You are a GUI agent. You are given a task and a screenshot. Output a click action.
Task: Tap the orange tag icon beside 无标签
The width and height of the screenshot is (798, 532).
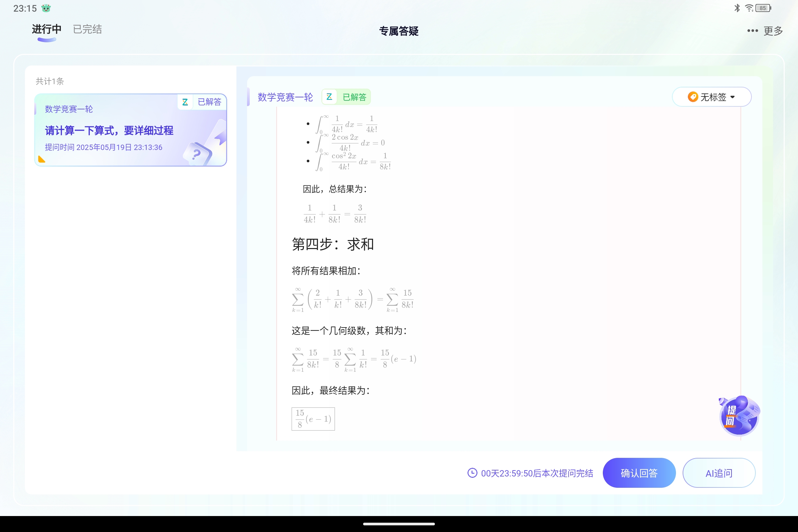coord(693,97)
